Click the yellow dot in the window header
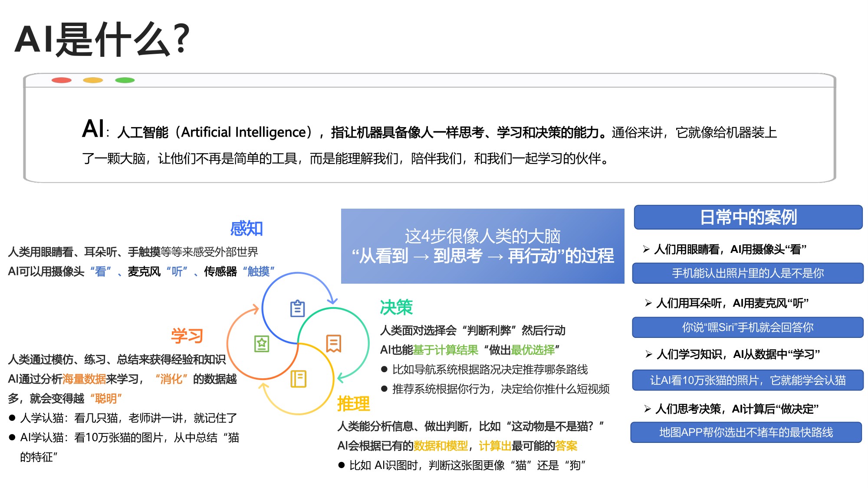Image resolution: width=868 pixels, height=488 pixels. tap(93, 80)
